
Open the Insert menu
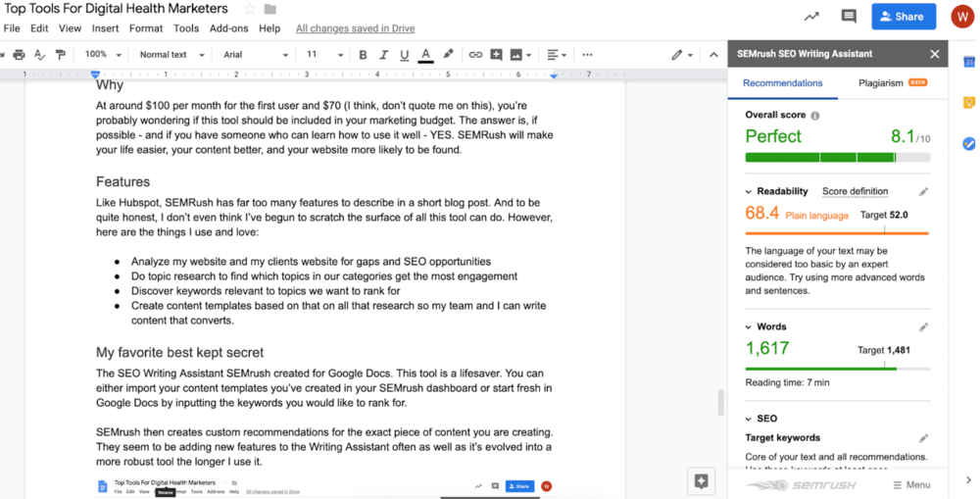[x=106, y=28]
